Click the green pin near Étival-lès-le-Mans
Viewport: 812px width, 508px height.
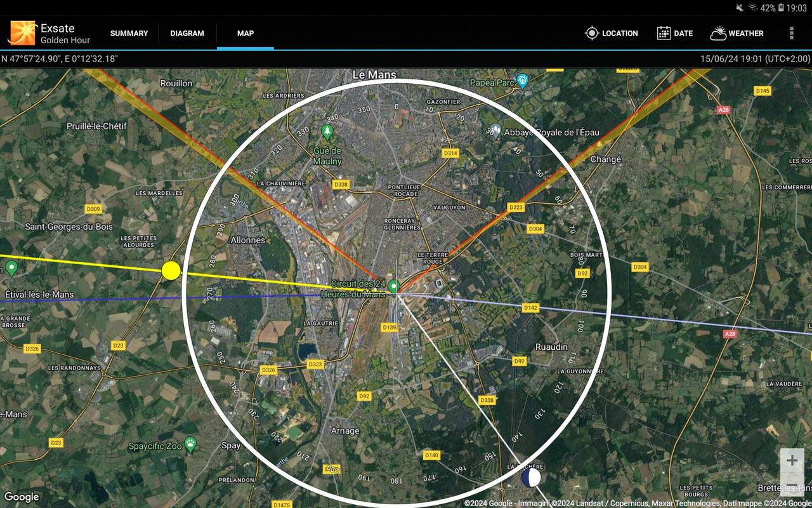point(11,268)
